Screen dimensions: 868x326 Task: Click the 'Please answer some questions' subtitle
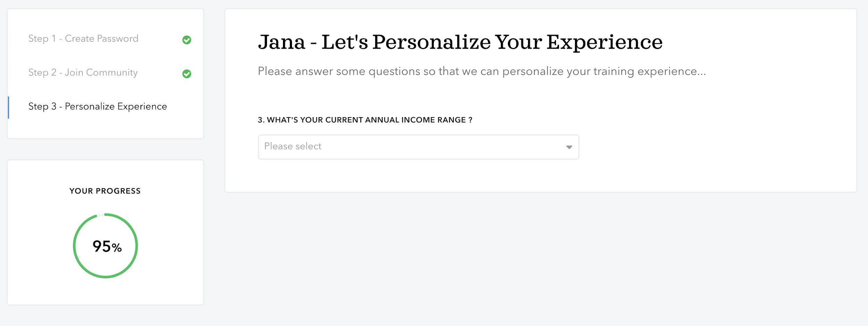482,71
